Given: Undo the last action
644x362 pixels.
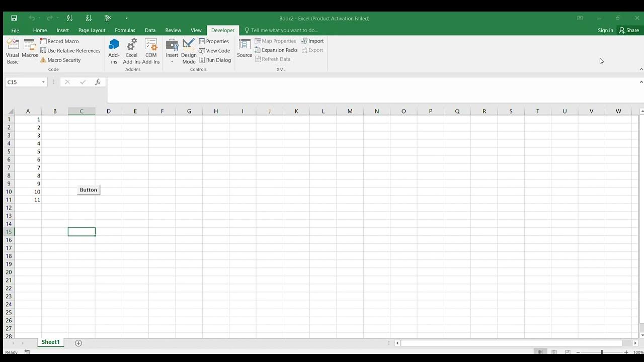Looking at the screenshot, I should pos(32,18).
